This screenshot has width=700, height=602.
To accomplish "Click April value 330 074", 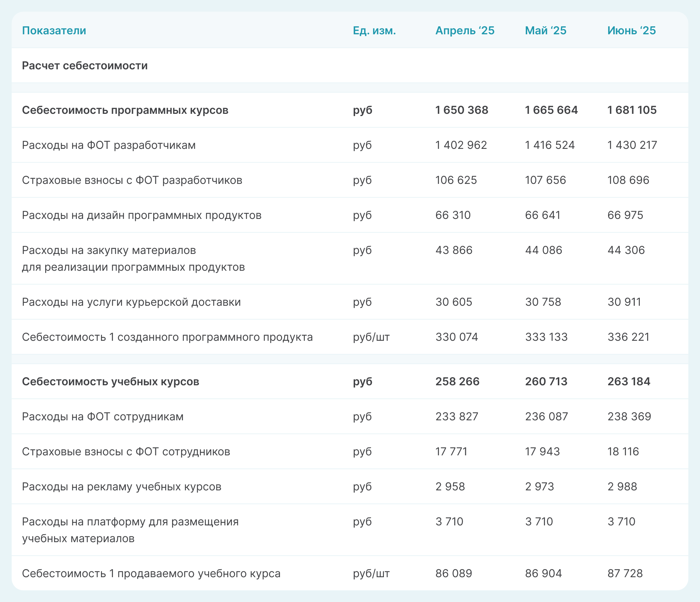I will tap(456, 337).
